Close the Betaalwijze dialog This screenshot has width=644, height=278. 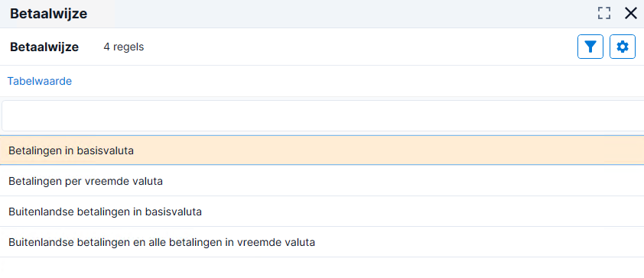630,13
